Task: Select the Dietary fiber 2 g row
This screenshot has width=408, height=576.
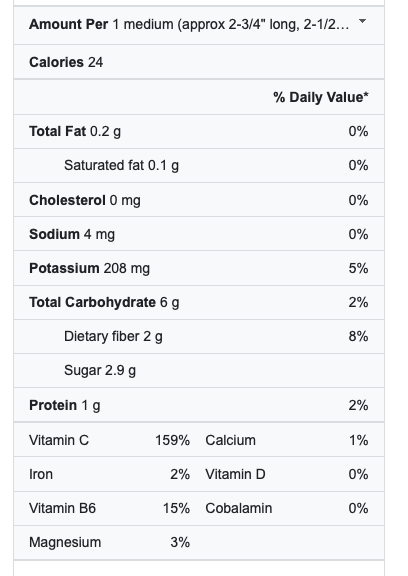Action: (199, 336)
